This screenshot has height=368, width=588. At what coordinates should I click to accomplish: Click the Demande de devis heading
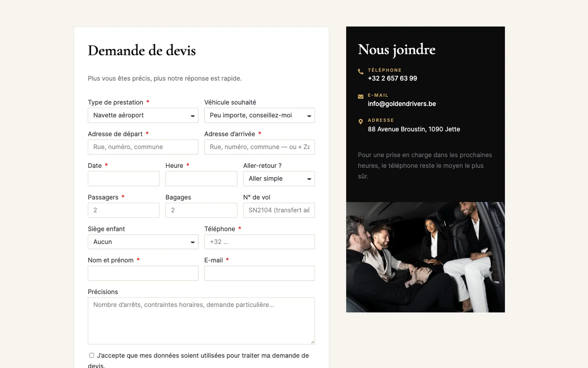click(142, 50)
